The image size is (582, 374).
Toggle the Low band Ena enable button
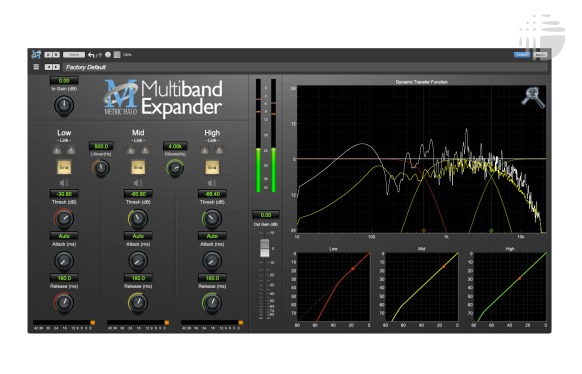coord(64,167)
